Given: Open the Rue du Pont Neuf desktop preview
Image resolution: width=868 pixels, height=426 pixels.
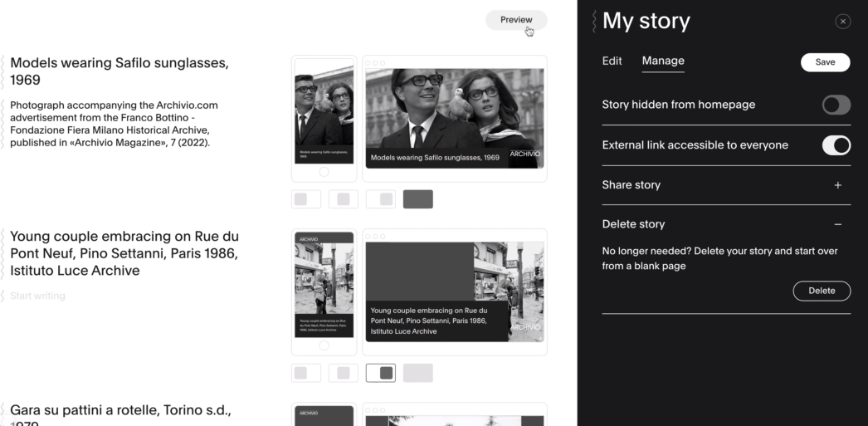Looking at the screenshot, I should [455, 292].
